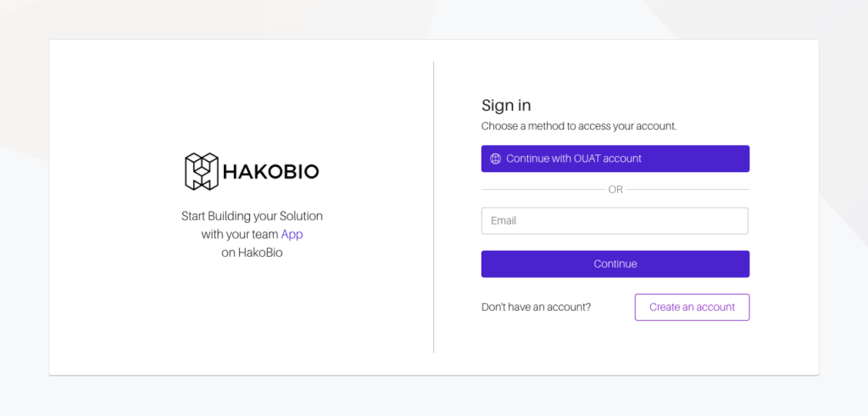
Task: Click the HakoBio cube logo icon
Action: (x=202, y=171)
